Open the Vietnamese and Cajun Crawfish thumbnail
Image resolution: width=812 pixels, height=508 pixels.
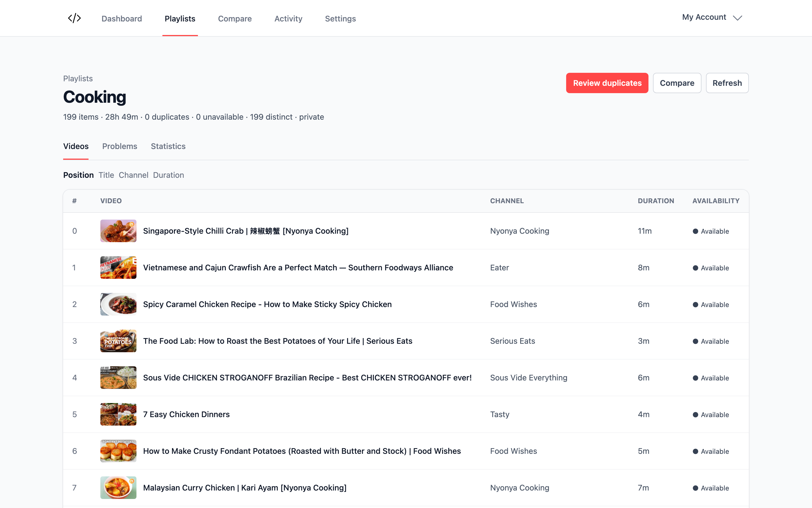pyautogui.click(x=118, y=268)
